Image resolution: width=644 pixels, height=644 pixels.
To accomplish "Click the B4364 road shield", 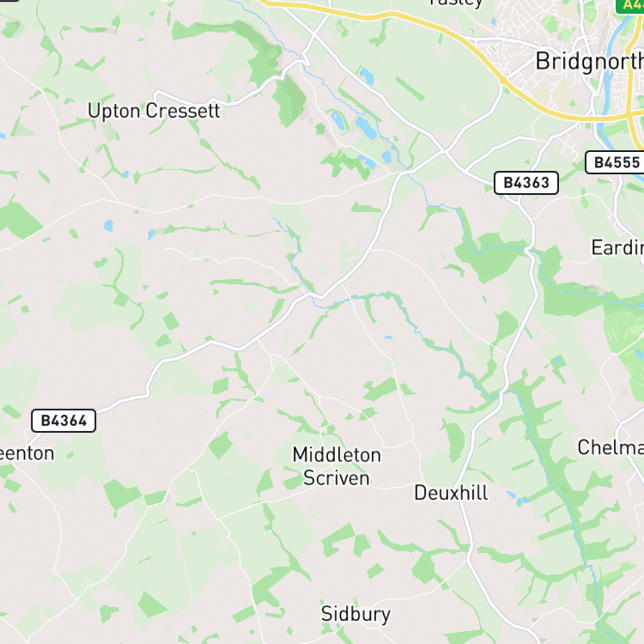I will coord(64,421).
